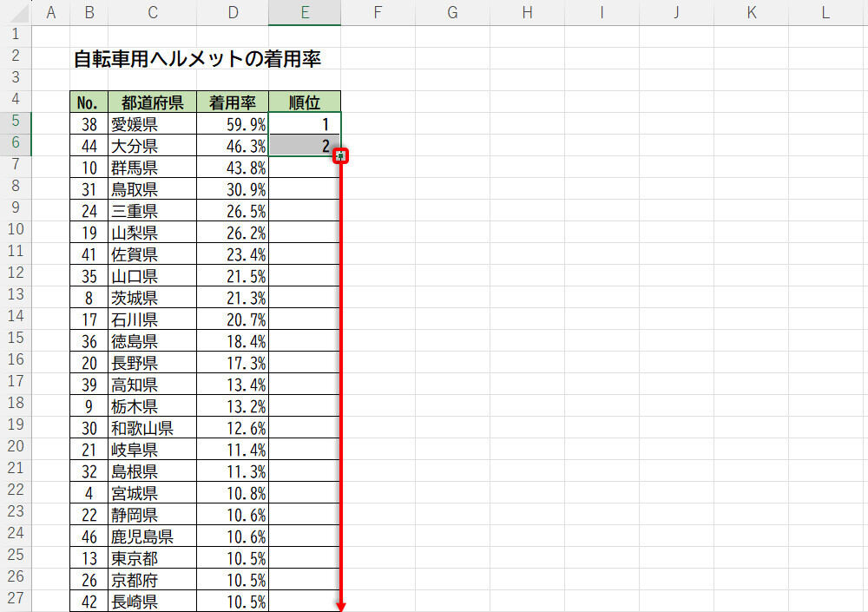Click the empty rank cell beside 群馬県
Image resolution: width=868 pixels, height=612 pixels.
click(x=305, y=168)
